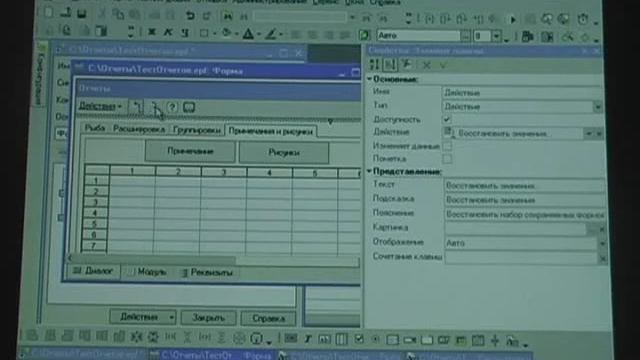
Task: Click the Примечание button
Action: click(x=190, y=151)
